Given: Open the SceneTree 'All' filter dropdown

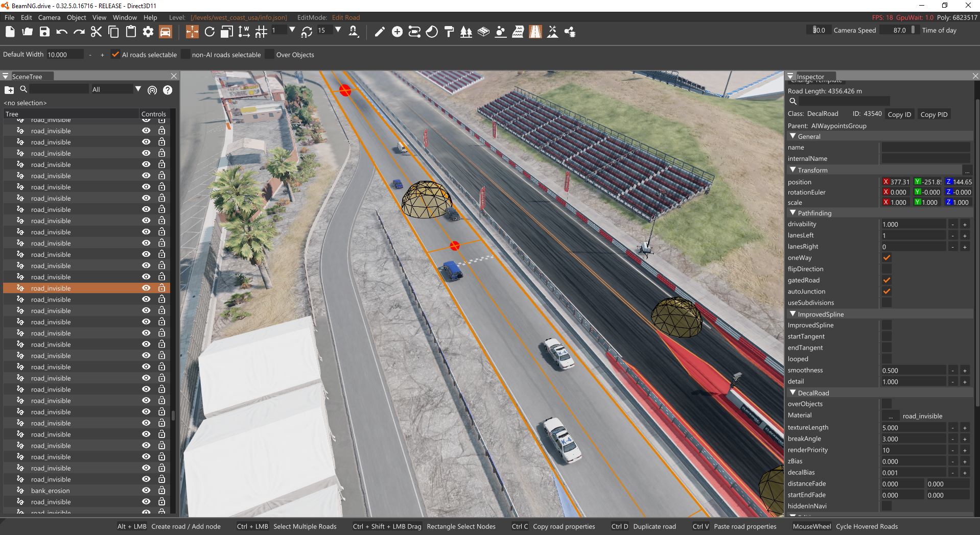Looking at the screenshot, I should [x=138, y=89].
